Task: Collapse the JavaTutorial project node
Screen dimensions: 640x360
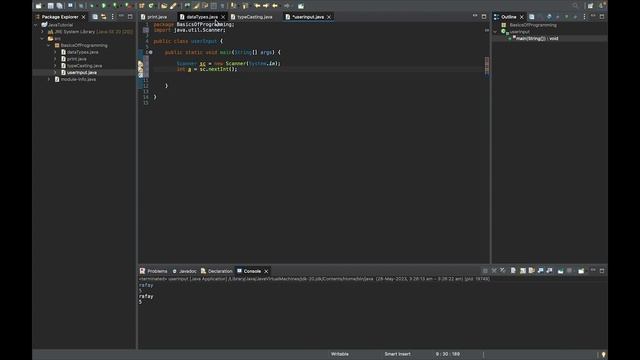Action: pyautogui.click(x=36, y=25)
